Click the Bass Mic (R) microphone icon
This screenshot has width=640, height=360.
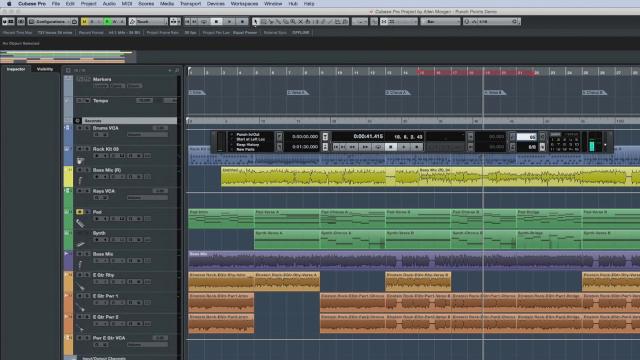coord(80,181)
